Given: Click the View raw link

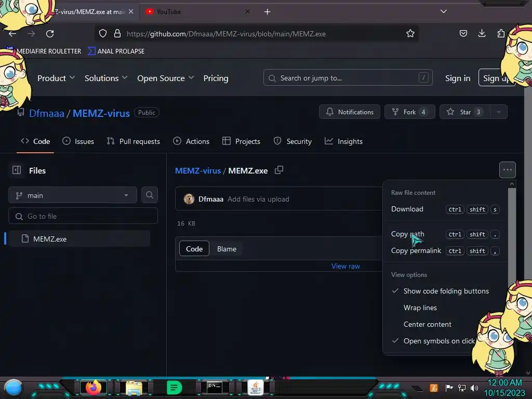Looking at the screenshot, I should pyautogui.click(x=345, y=267).
